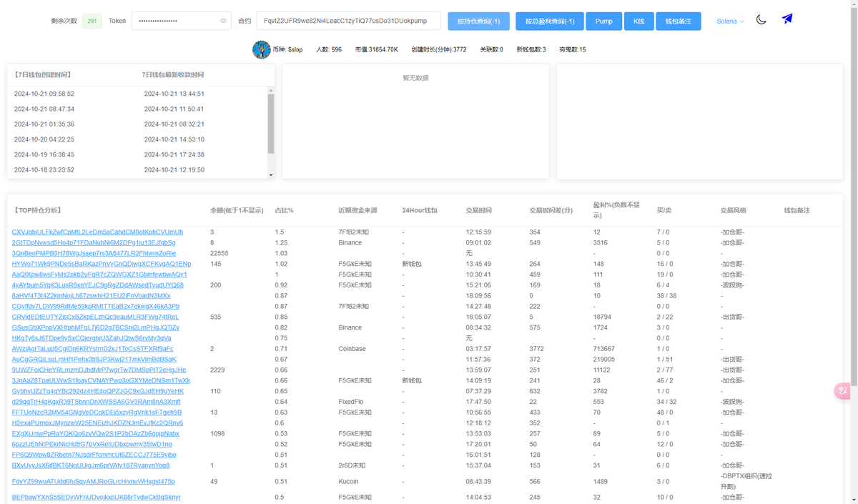Open wallet link d29ggTrH4gKgxR39TSbnn...

pyautogui.click(x=97, y=402)
